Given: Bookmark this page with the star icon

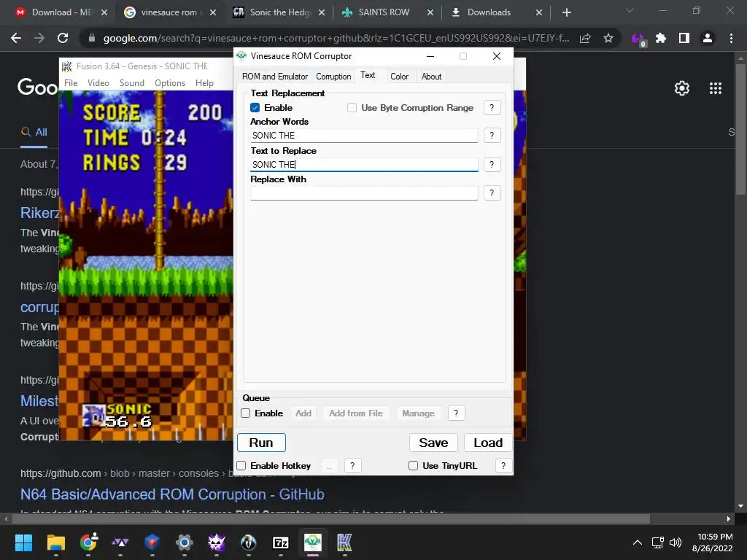Looking at the screenshot, I should (608, 38).
